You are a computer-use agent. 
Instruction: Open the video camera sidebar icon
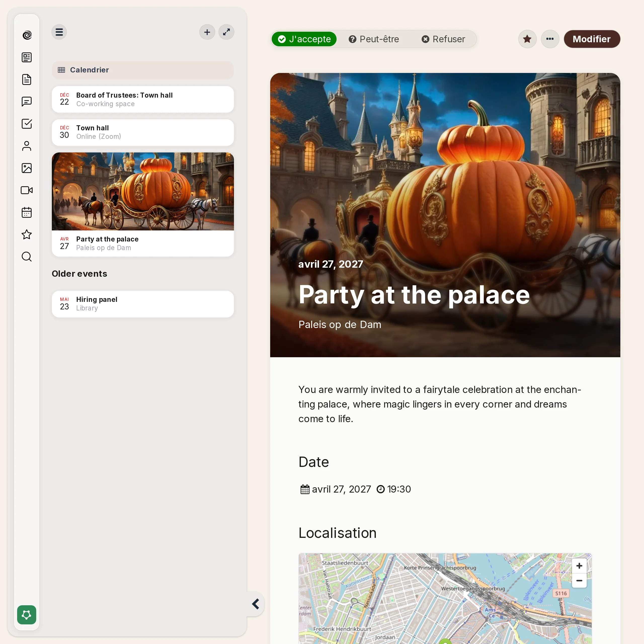point(27,190)
